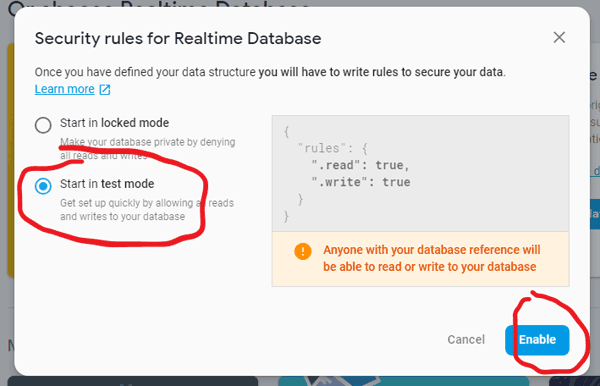This screenshot has width=600, height=386.
Task: Open the Learn more link
Action: (64, 89)
